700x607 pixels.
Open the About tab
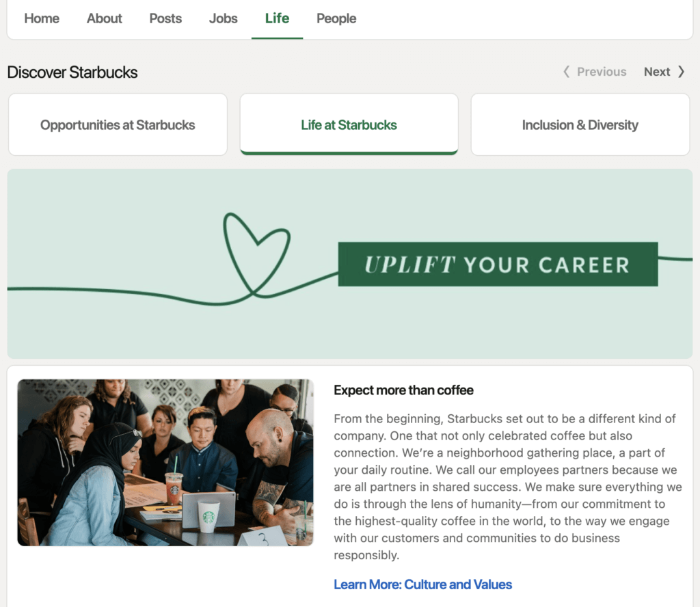click(x=104, y=18)
